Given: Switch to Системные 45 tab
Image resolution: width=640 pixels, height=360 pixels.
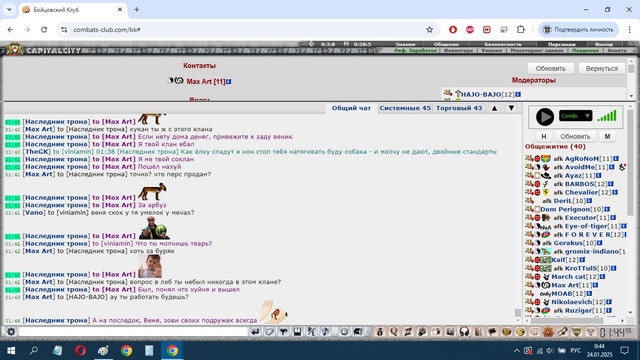Looking at the screenshot, I should coord(405,108).
